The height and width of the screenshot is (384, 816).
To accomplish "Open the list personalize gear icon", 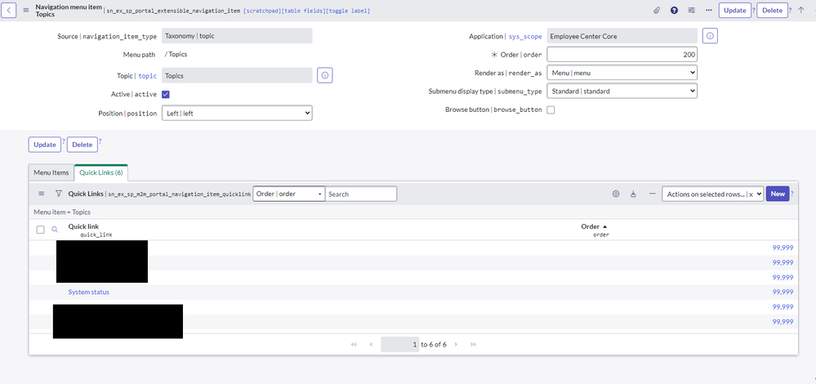I will click(616, 194).
